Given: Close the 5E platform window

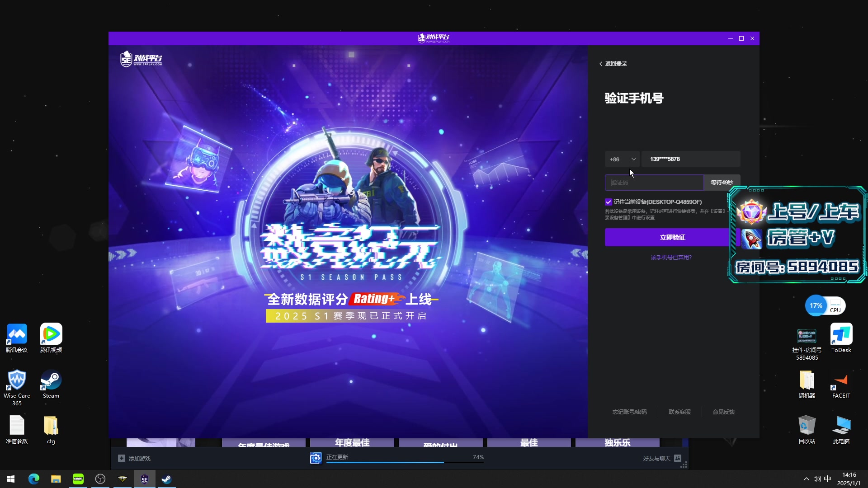Looking at the screenshot, I should tap(752, 38).
